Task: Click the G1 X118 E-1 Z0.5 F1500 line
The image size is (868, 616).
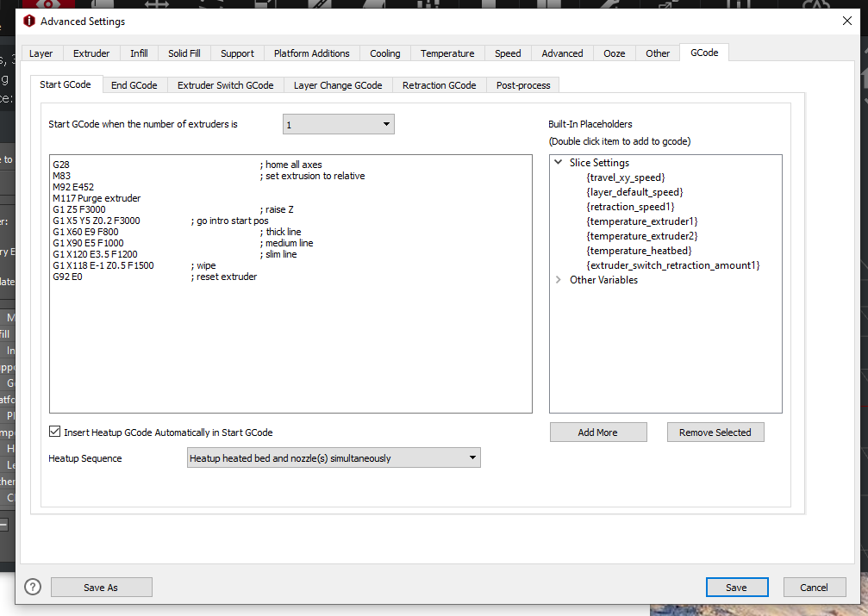Action: 134,265
